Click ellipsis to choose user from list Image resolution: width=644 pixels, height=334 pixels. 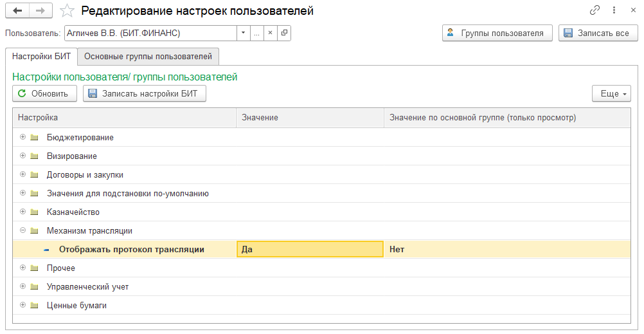[256, 33]
